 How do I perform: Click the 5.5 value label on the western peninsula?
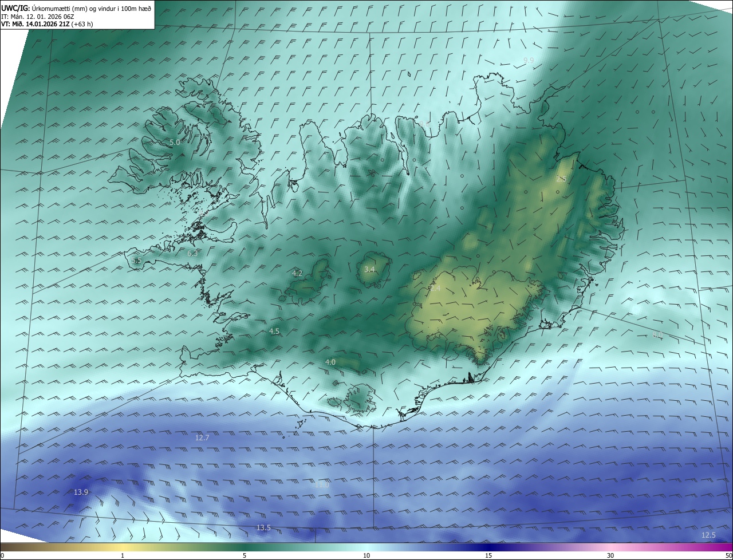pos(136,261)
